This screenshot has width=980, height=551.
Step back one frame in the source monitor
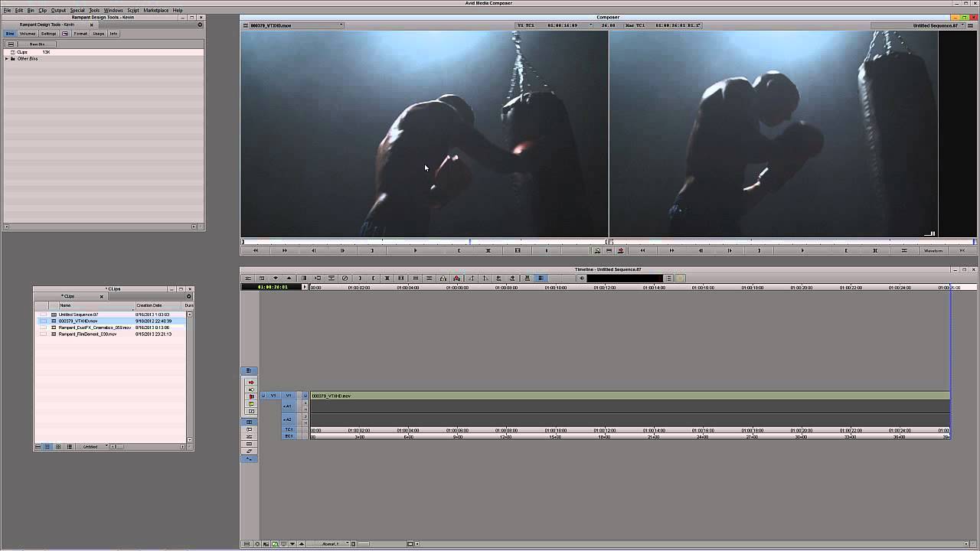click(x=314, y=250)
